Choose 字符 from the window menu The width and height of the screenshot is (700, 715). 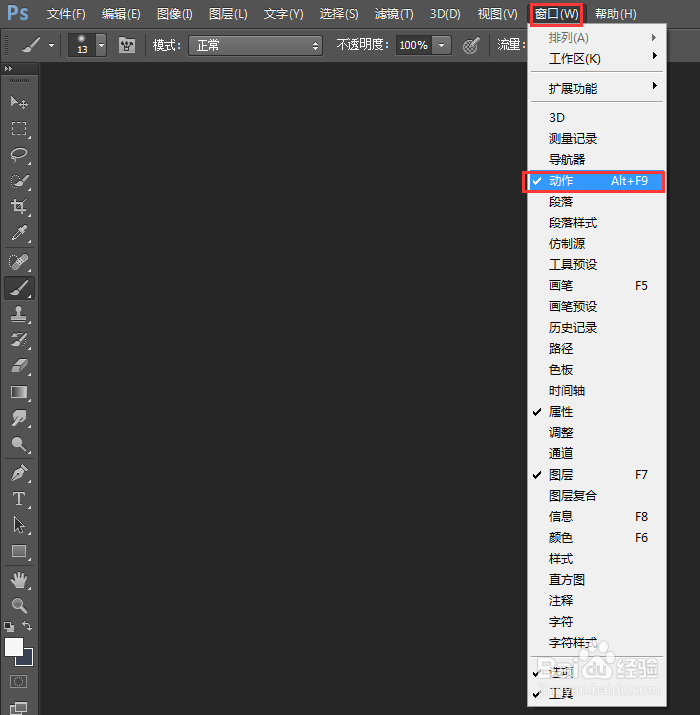coord(596,622)
